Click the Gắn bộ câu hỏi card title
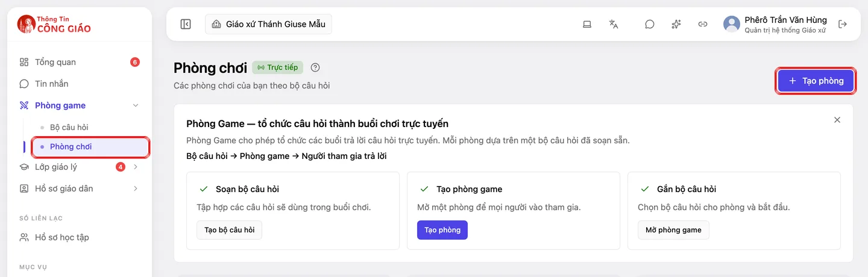The height and width of the screenshot is (277, 868). tap(687, 189)
